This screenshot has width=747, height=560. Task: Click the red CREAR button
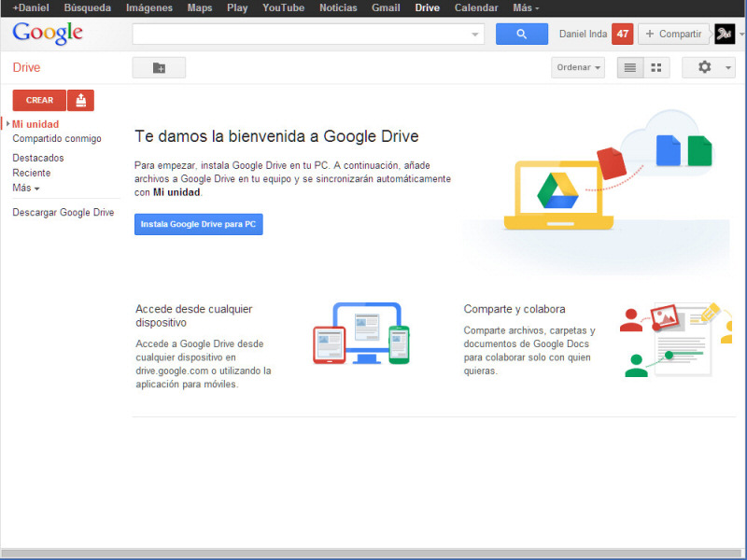point(39,101)
